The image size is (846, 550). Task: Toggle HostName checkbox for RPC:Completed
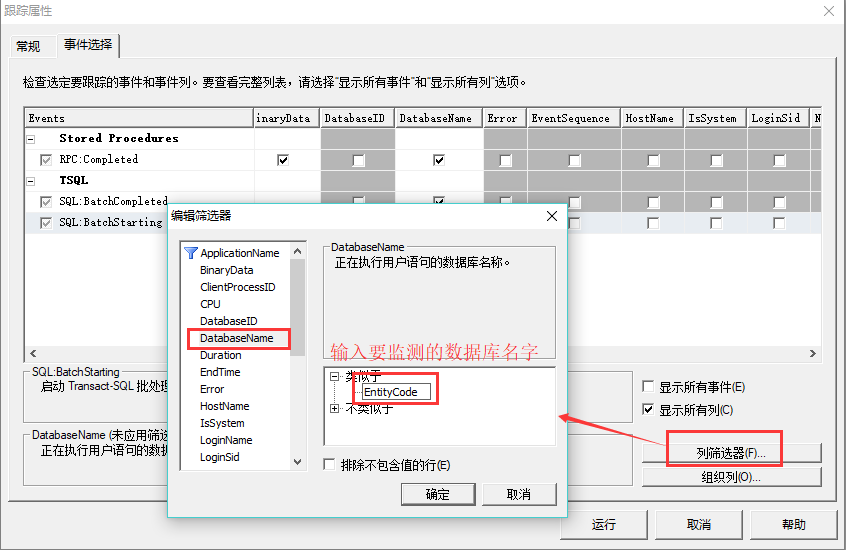[x=653, y=160]
